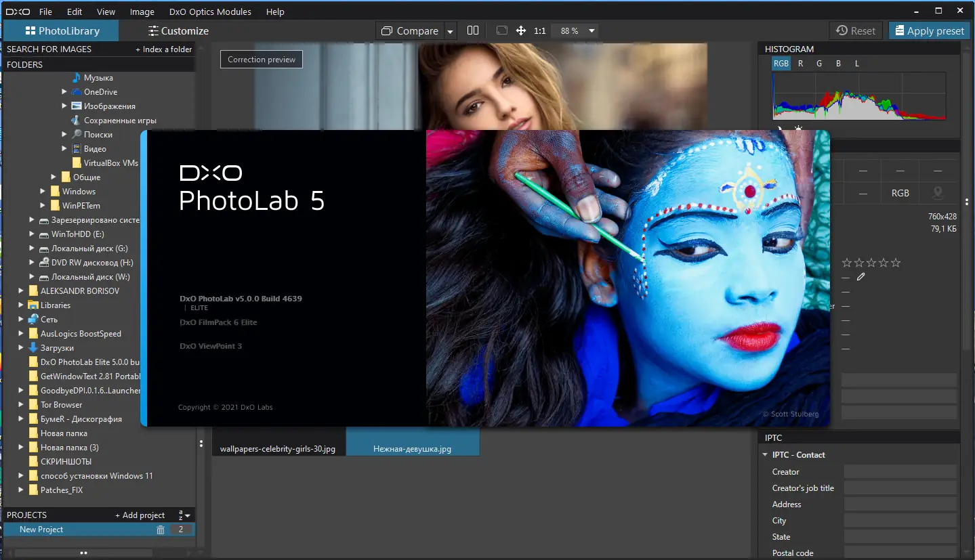Expand the OneDrive folder in the tree

pyautogui.click(x=64, y=91)
